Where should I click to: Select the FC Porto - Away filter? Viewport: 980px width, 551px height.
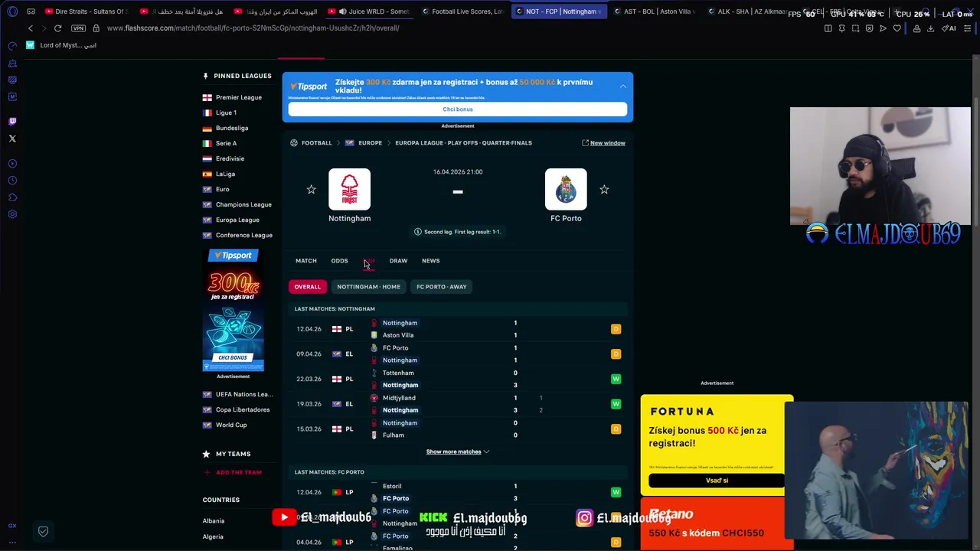(x=441, y=286)
